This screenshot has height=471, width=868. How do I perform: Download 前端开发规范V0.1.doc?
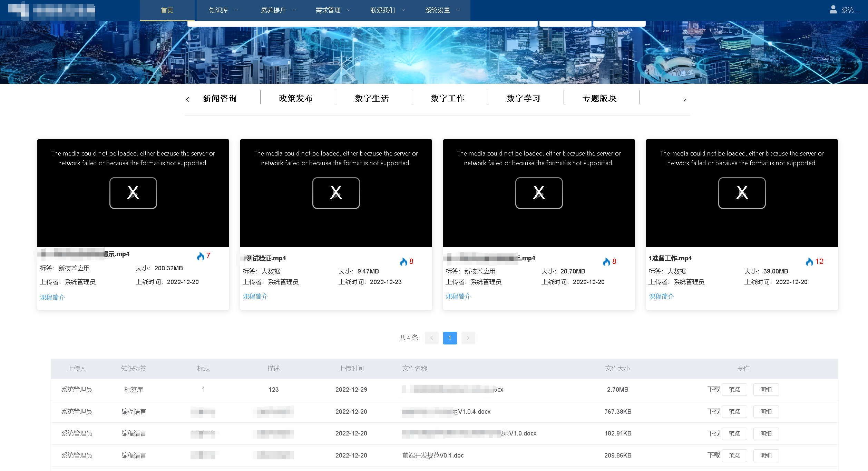714,455
